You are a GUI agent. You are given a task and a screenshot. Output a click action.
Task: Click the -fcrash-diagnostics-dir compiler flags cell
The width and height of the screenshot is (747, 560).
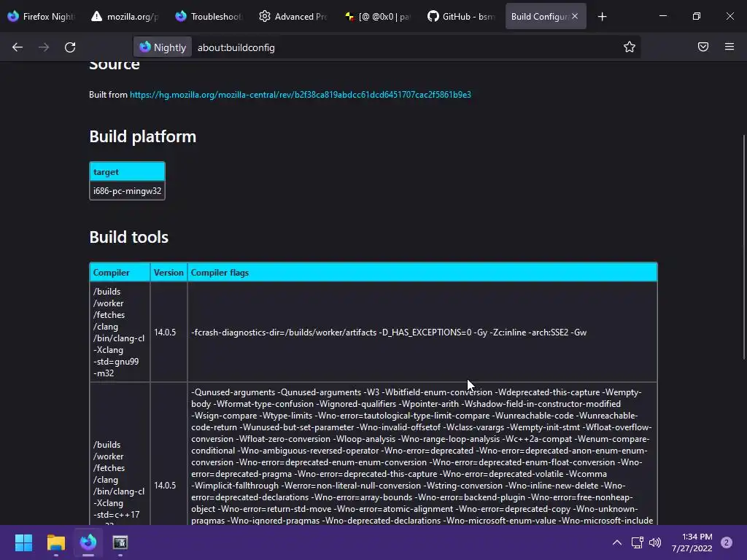422,332
